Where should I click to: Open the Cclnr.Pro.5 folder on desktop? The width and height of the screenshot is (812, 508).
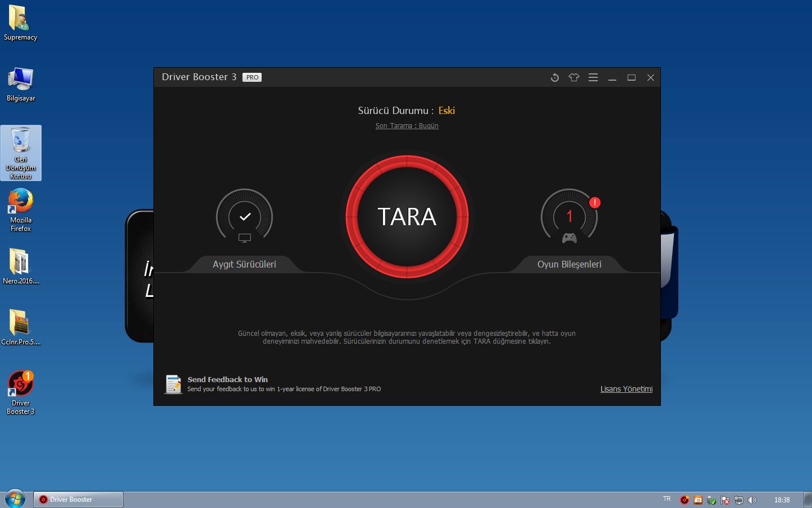[x=21, y=327]
